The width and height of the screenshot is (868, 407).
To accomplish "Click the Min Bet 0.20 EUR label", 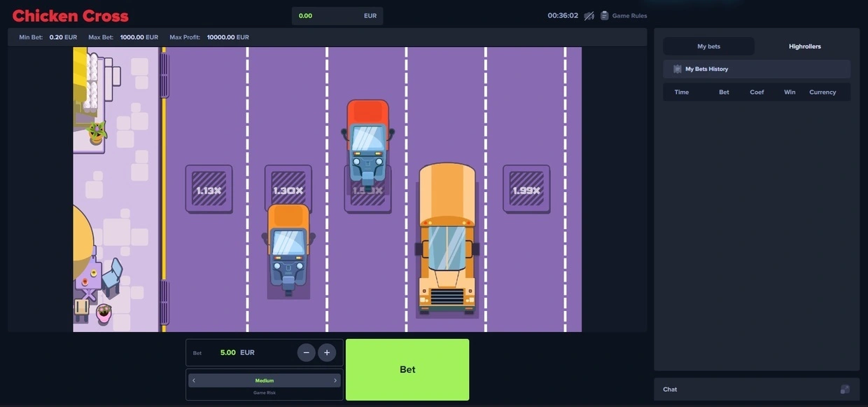I will tap(48, 37).
